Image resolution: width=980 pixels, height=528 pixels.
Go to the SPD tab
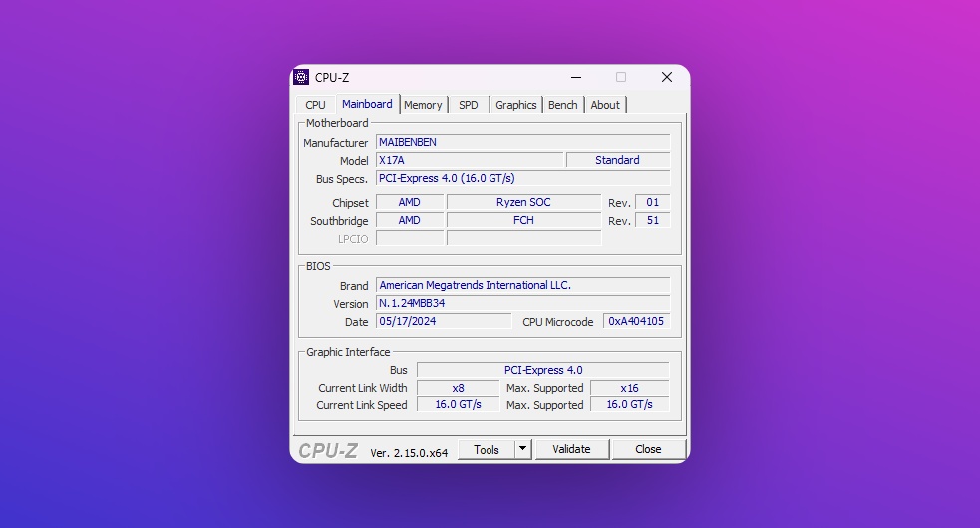[468, 105]
